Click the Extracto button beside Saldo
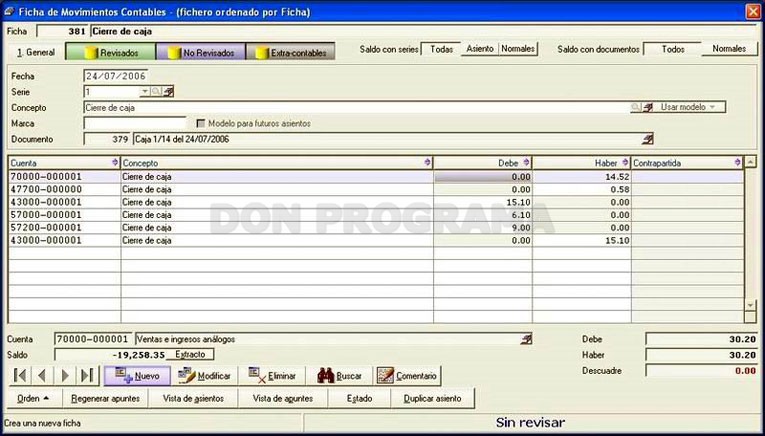Screen dimensions: 765x436 click(x=190, y=355)
